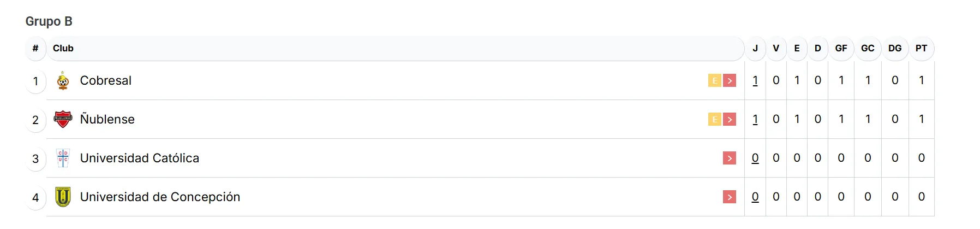Click the Grupo B heading
The width and height of the screenshot is (980, 229).
click(49, 21)
